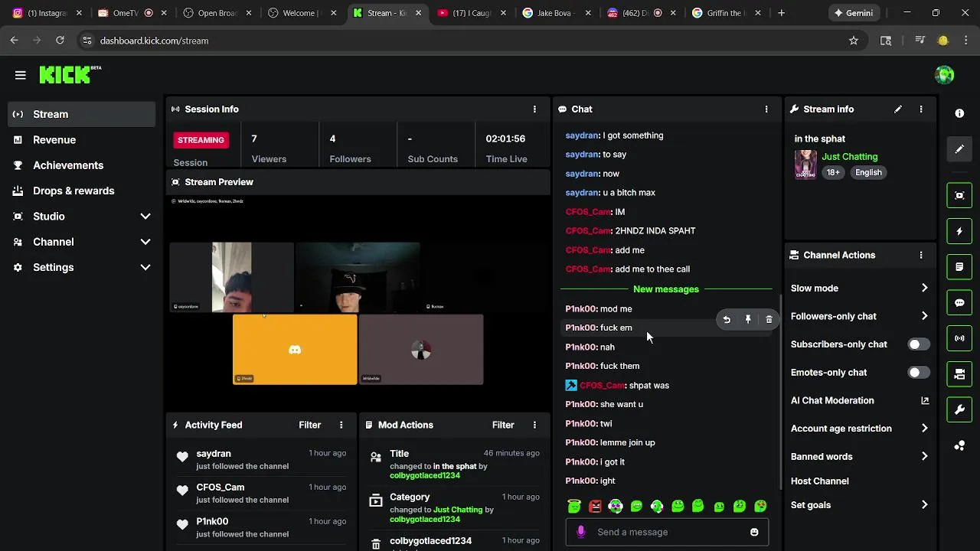This screenshot has width=980, height=551.
Task: Select Stream in the sidebar
Action: (x=82, y=114)
